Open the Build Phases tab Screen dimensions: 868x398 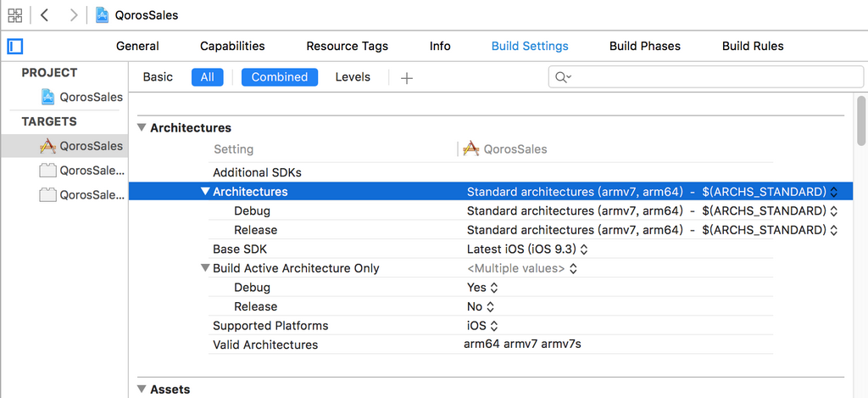tap(644, 46)
